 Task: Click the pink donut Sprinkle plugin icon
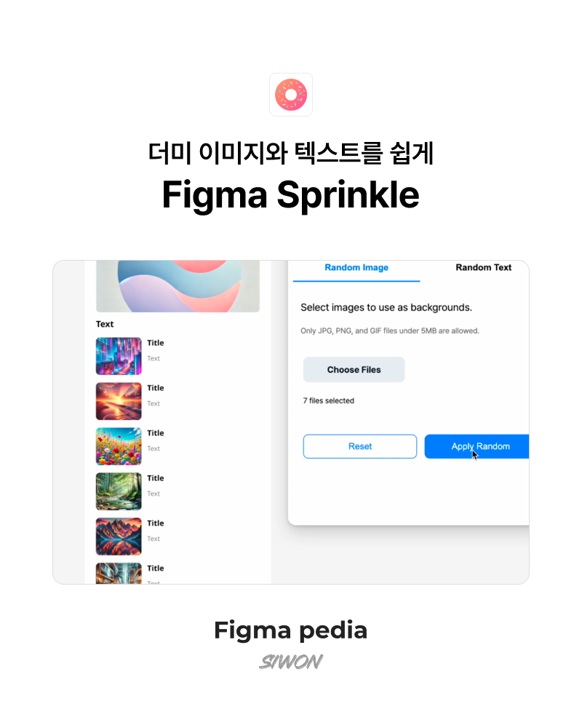tap(291, 95)
